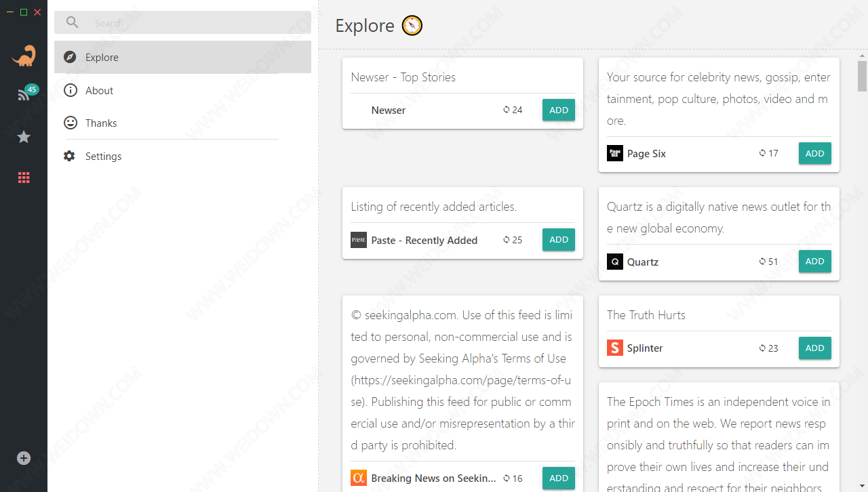Open the RSS feeds icon with 45 badge
This screenshot has height=492, width=868.
point(24,96)
